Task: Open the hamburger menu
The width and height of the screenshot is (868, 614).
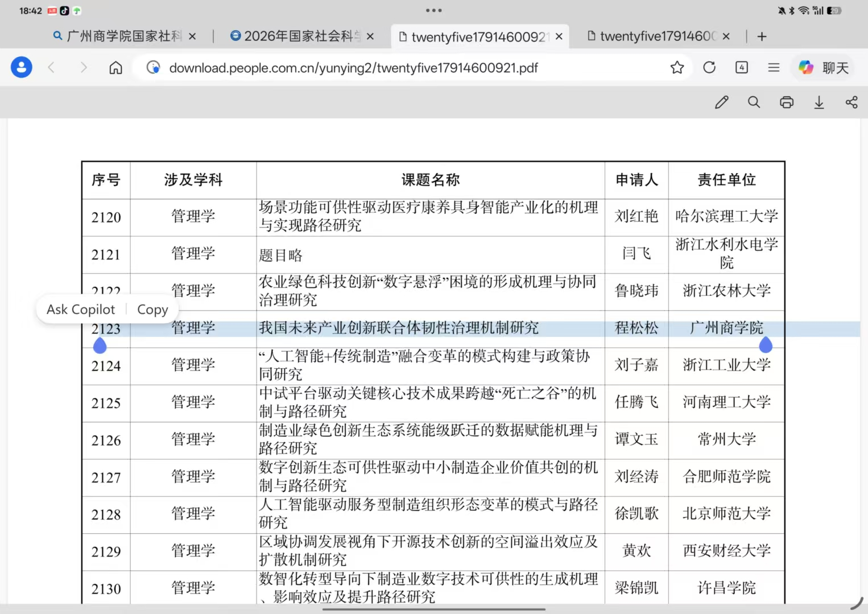Action: [x=774, y=68]
